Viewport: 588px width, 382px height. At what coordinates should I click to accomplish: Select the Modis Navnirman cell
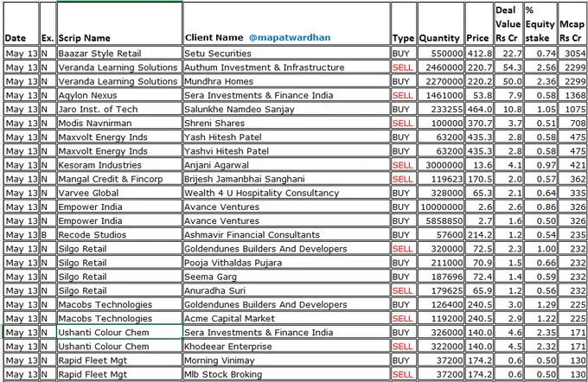coord(119,124)
